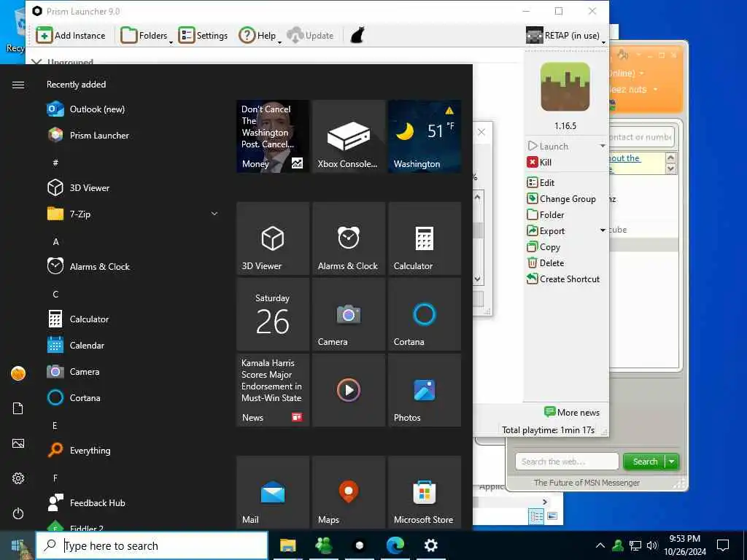Open the Help menu in Prism Launcher
Image resolution: width=747 pixels, height=560 pixels.
[x=260, y=36]
